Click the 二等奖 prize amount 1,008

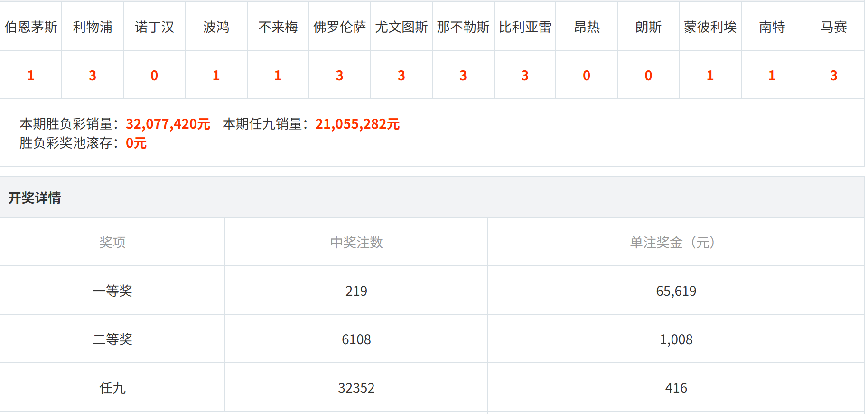click(676, 339)
